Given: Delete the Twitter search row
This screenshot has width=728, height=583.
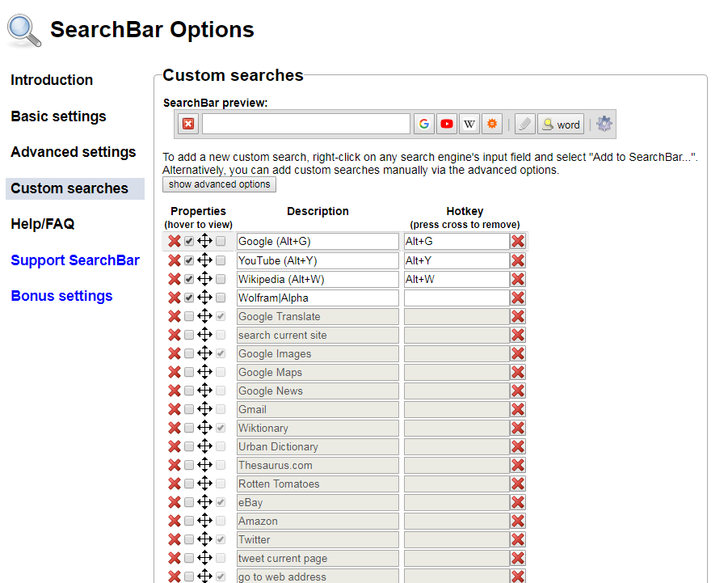Looking at the screenshot, I should tap(175, 539).
